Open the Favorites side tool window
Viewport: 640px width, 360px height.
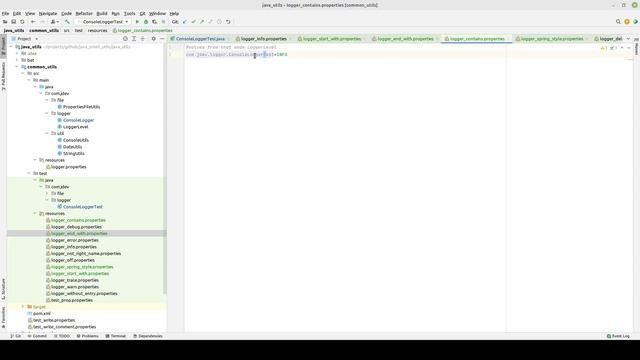(x=3, y=318)
